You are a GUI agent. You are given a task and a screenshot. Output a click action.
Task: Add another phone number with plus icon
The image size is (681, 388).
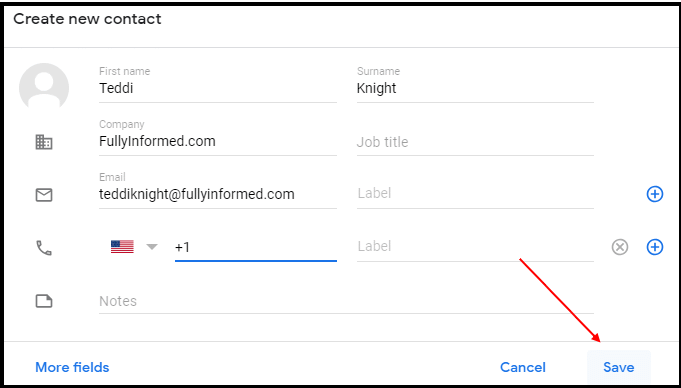point(655,247)
